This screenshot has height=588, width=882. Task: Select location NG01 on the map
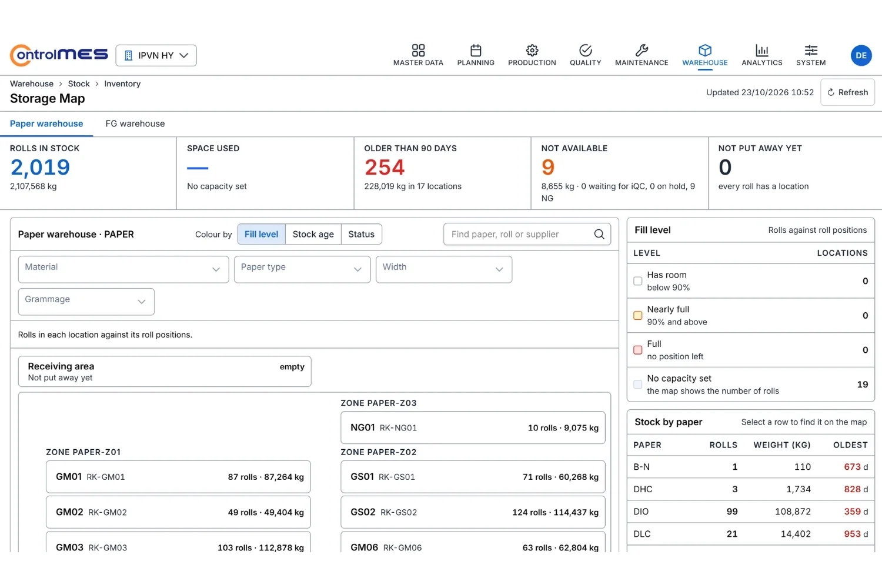pyautogui.click(x=473, y=427)
